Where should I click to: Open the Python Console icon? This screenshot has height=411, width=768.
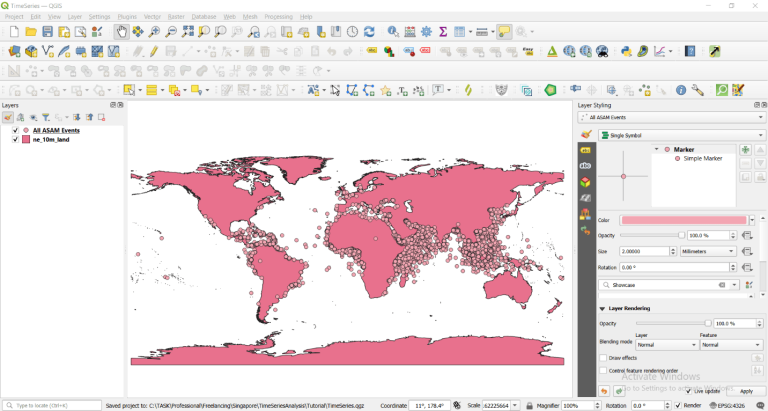tap(626, 51)
